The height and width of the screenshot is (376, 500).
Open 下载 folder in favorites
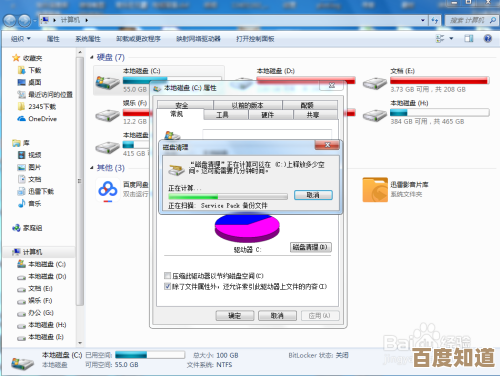point(34,70)
